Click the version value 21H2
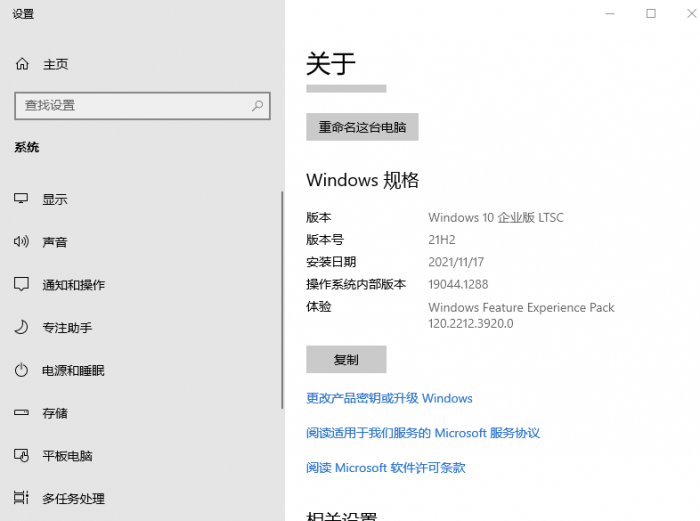 point(442,240)
